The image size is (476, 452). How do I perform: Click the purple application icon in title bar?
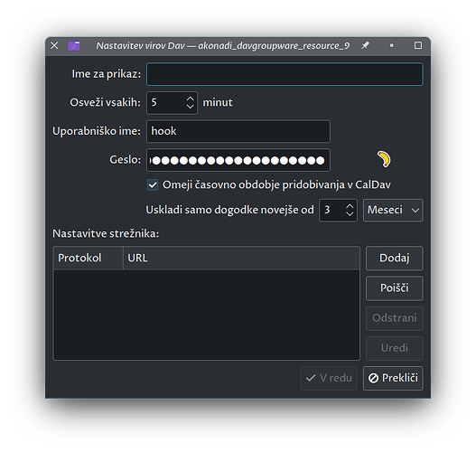pyautogui.click(x=74, y=45)
